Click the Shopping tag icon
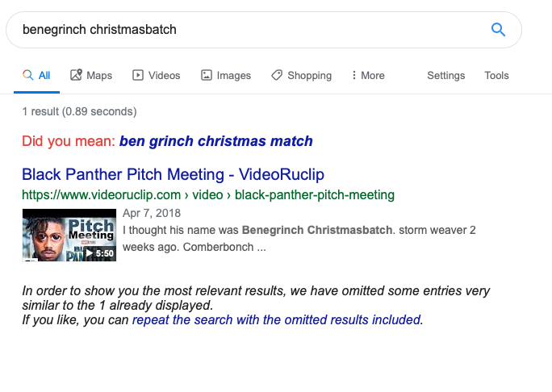Viewport: 552px width, 392px height. (277, 75)
